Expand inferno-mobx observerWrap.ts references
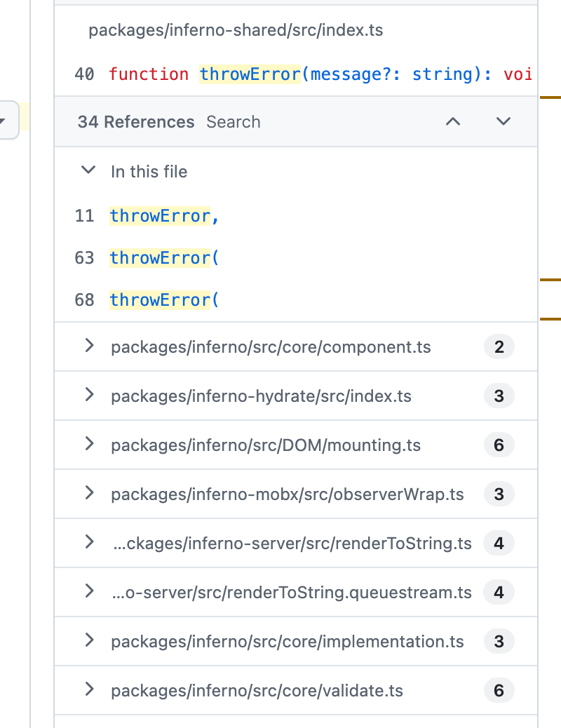 (89, 494)
